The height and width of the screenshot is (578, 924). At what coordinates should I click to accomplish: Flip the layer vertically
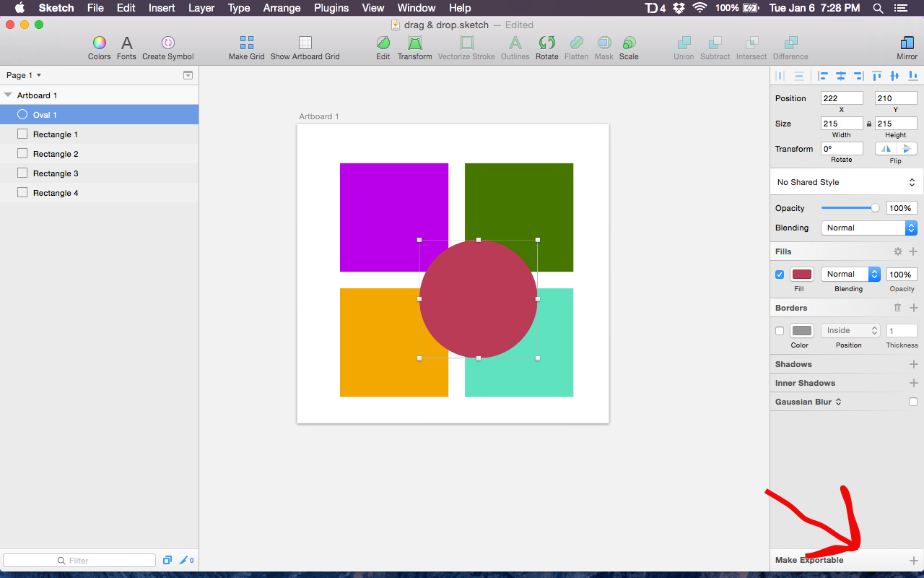click(x=907, y=148)
